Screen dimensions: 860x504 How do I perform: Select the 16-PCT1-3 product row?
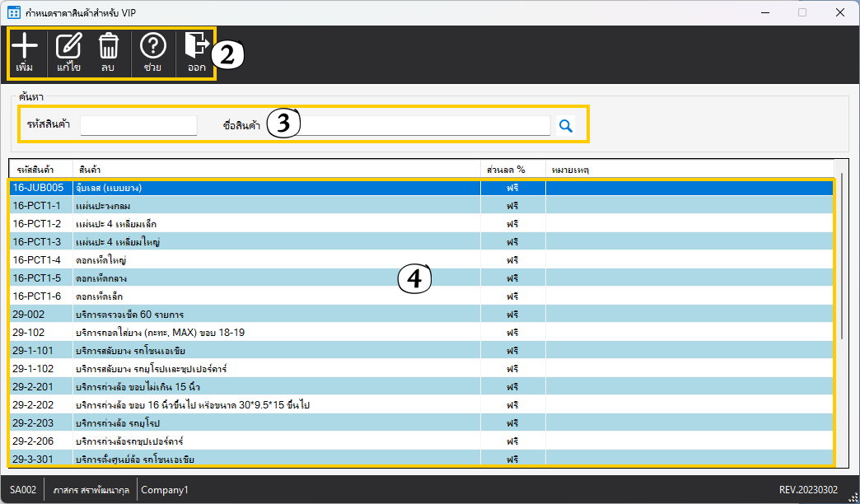click(247, 241)
